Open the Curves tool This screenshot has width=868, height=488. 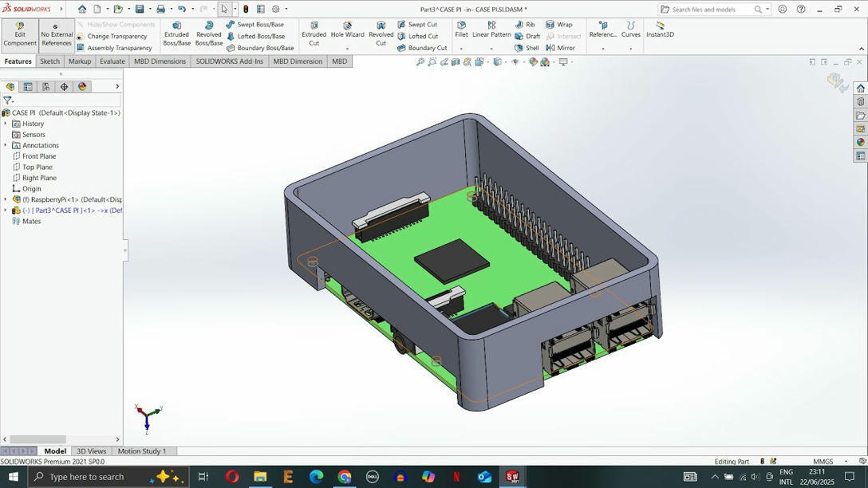point(630,30)
